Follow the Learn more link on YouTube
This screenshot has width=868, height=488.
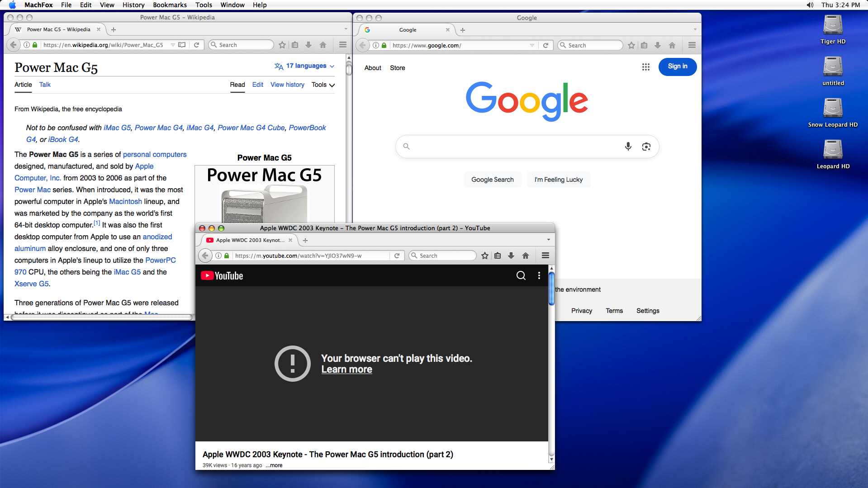pyautogui.click(x=346, y=370)
